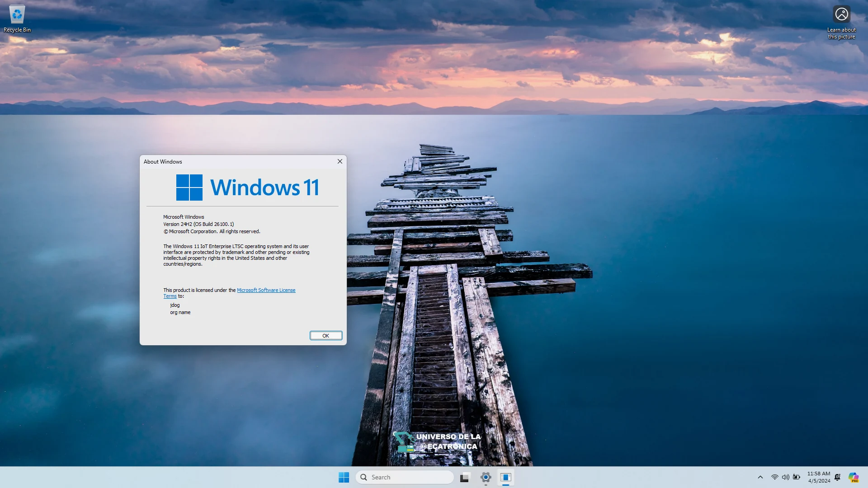Close the About Windows dialog

tap(340, 161)
